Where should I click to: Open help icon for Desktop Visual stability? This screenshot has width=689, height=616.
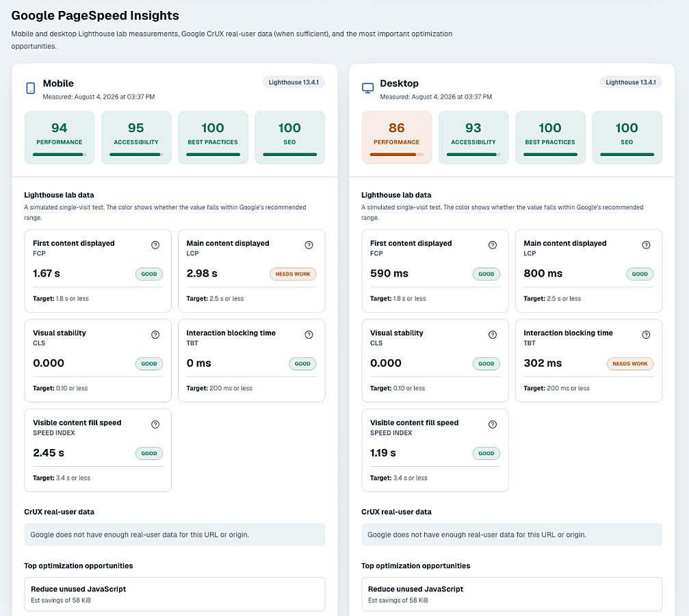(493, 335)
